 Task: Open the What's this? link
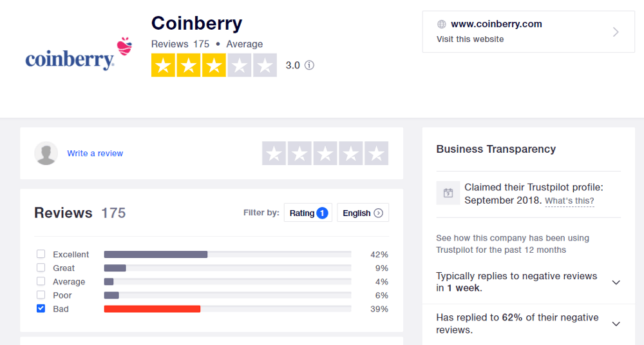pos(569,201)
